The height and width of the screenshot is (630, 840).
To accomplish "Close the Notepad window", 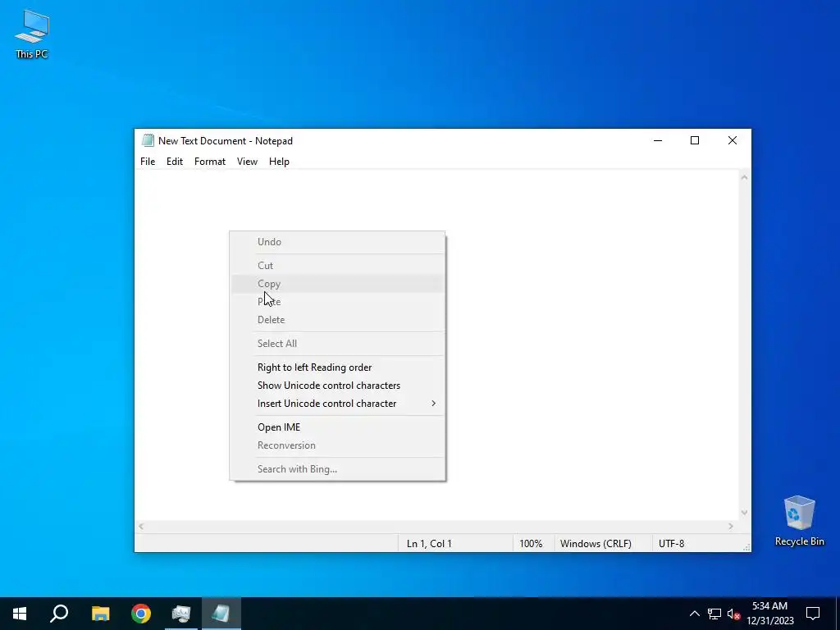I will pos(733,140).
